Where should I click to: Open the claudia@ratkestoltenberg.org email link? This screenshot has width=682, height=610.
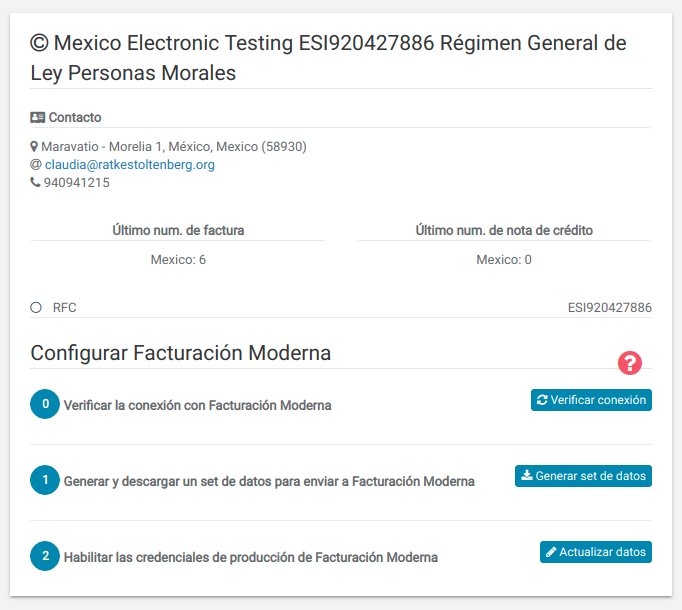click(130, 164)
